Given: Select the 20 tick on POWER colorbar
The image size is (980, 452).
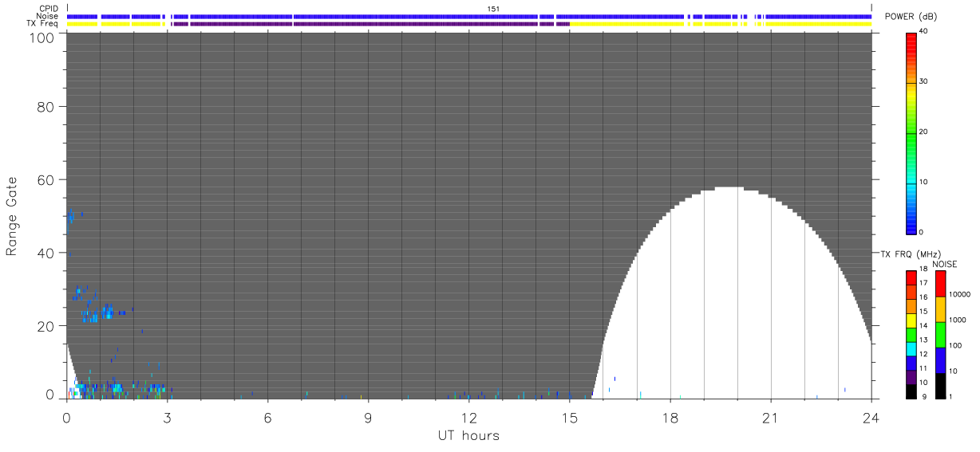Looking at the screenshot, I should pos(923,132).
